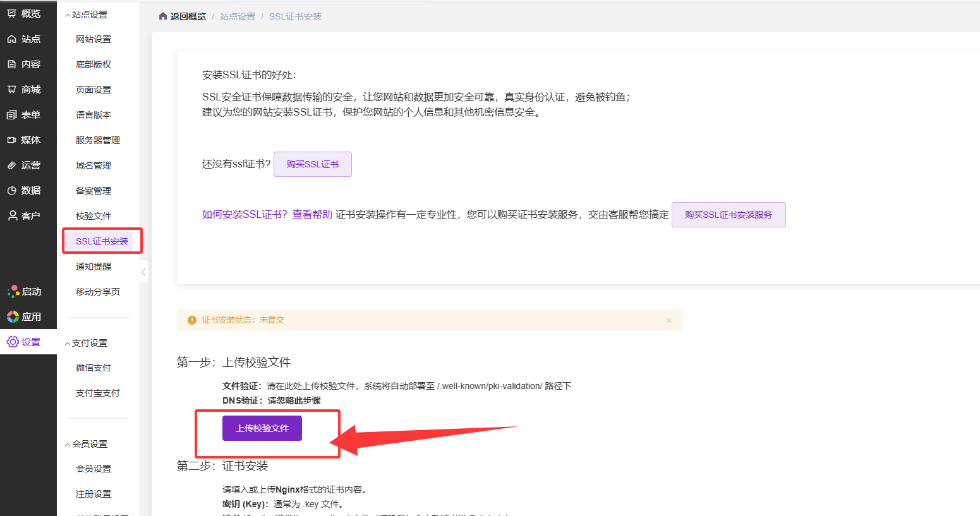
Task: Open the 网站设置 menu item
Action: [94, 39]
